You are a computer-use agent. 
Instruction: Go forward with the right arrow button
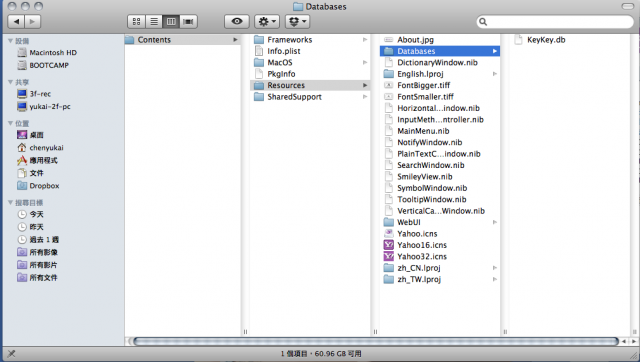[33, 21]
